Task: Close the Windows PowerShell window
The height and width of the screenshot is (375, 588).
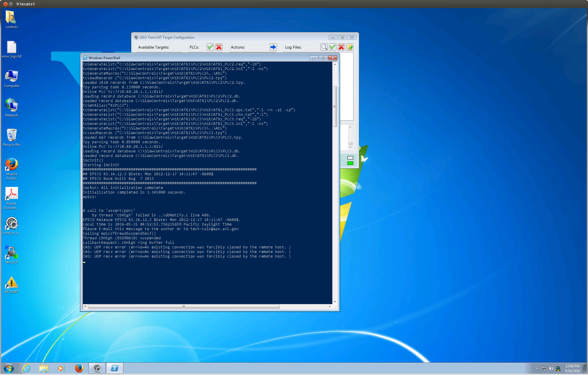Action: [333, 58]
